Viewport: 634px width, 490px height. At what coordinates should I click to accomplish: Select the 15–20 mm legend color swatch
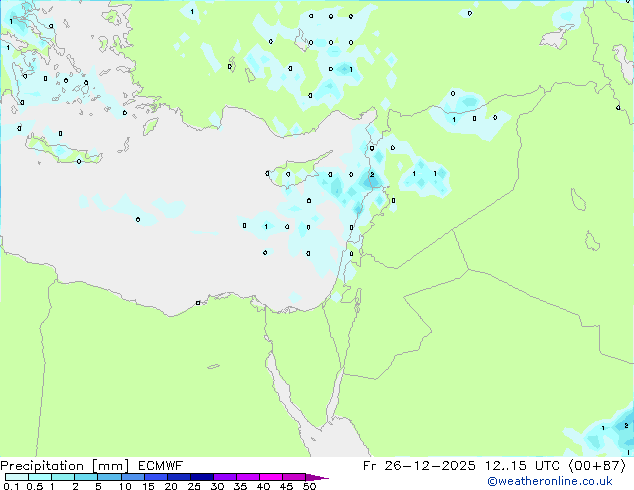155,477
